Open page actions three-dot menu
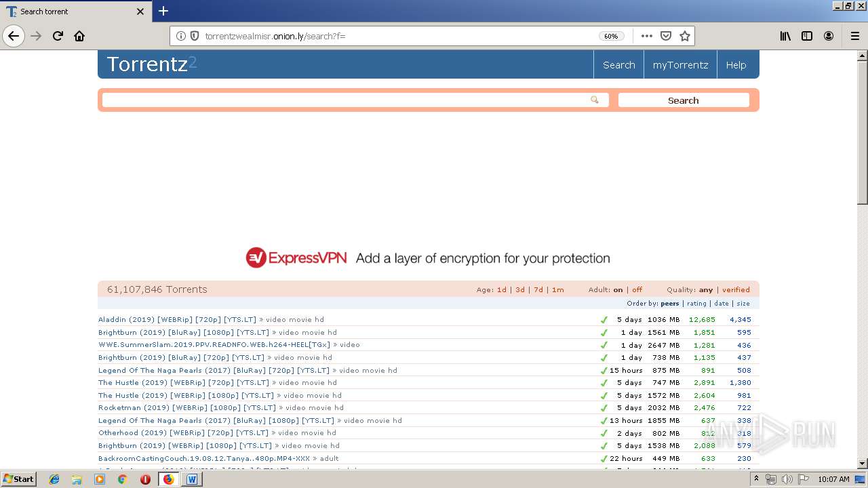 (x=646, y=36)
